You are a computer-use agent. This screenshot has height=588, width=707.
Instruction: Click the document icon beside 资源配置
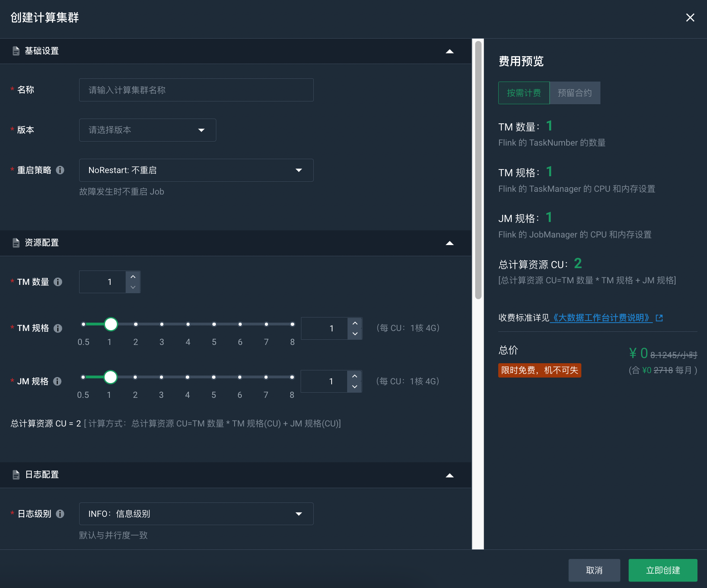(16, 243)
